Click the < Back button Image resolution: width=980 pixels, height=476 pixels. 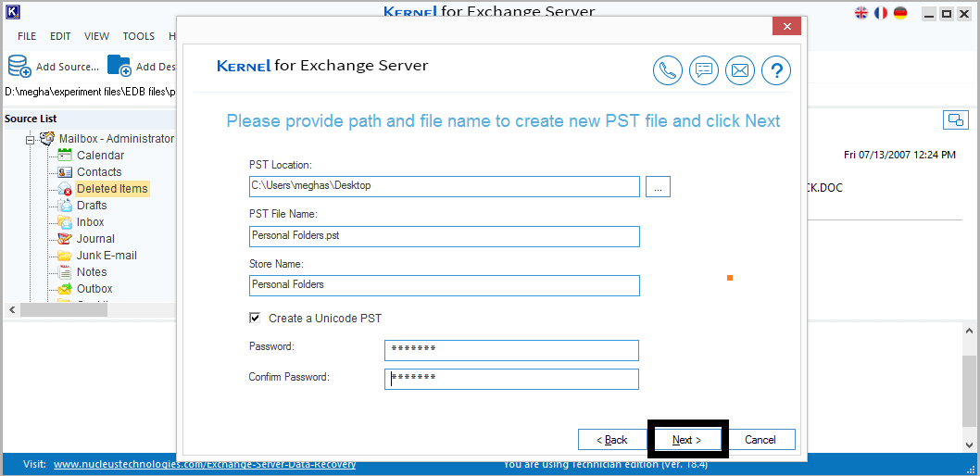pos(612,440)
